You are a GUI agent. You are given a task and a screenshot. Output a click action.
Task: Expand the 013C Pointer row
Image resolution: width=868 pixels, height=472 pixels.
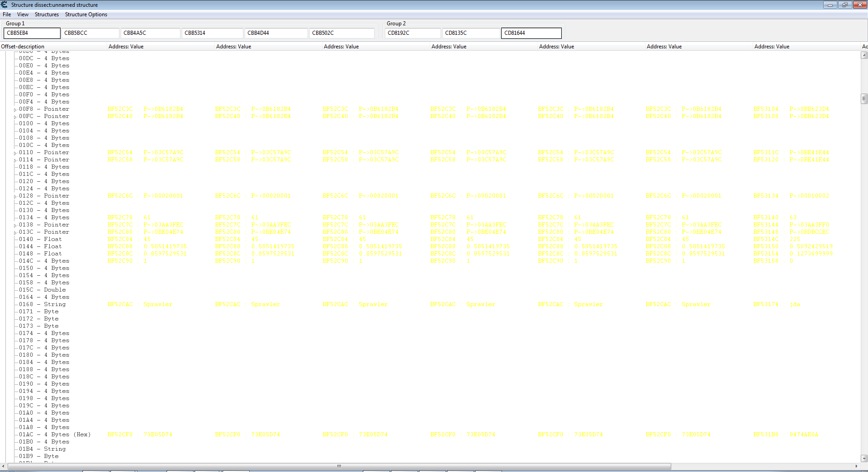click(x=15, y=232)
